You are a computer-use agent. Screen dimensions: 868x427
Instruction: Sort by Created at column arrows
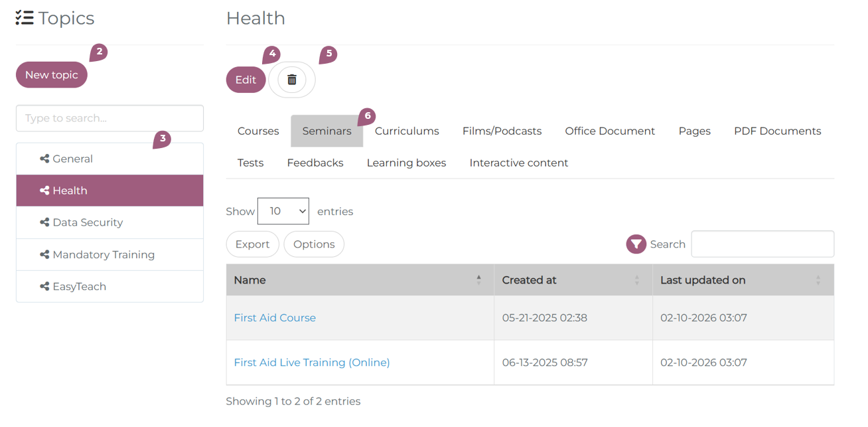[636, 280]
